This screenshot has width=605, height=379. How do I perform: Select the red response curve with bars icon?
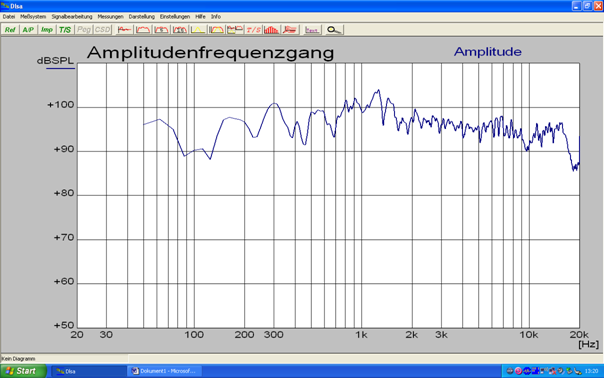180,30
